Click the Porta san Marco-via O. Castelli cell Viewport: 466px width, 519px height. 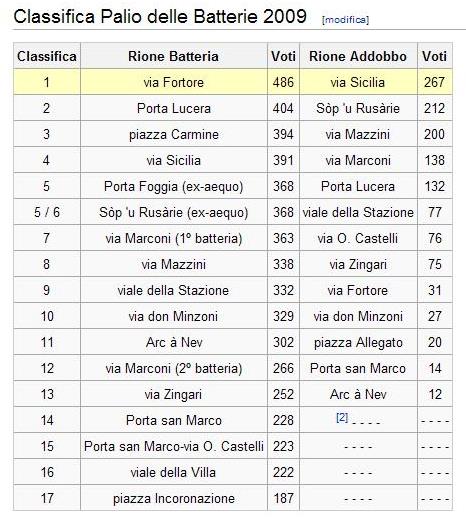[174, 446]
